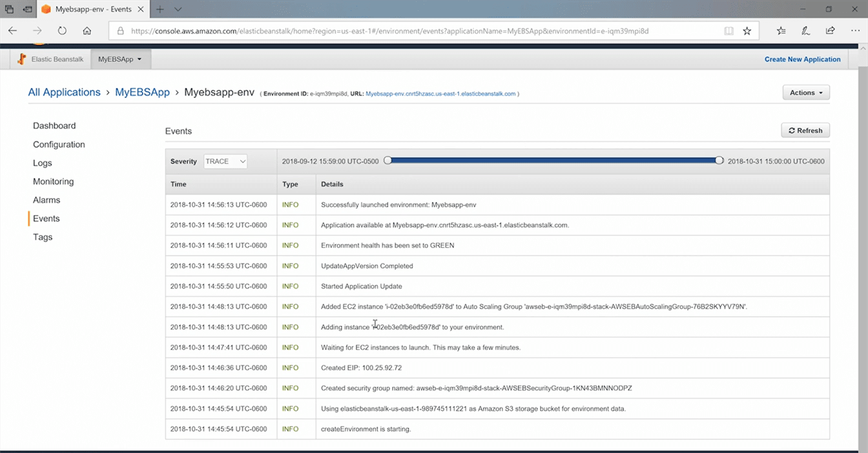Click the left time range slider handle
Viewport: 868px width, 453px height.
(387, 161)
